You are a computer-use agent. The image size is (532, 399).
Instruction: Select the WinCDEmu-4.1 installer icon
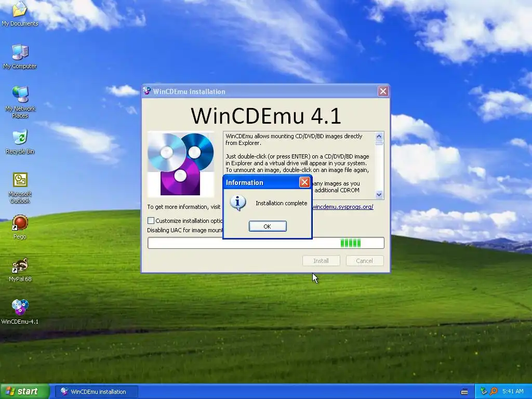pyautogui.click(x=20, y=312)
